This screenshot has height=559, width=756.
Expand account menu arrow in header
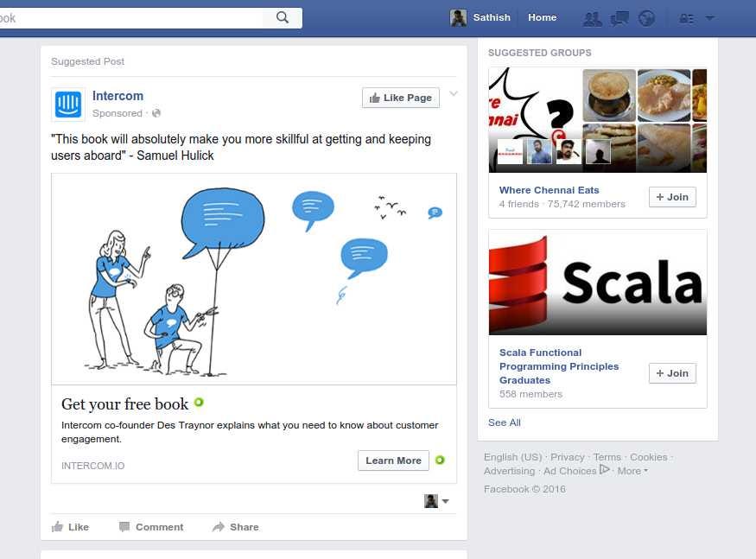coord(709,18)
